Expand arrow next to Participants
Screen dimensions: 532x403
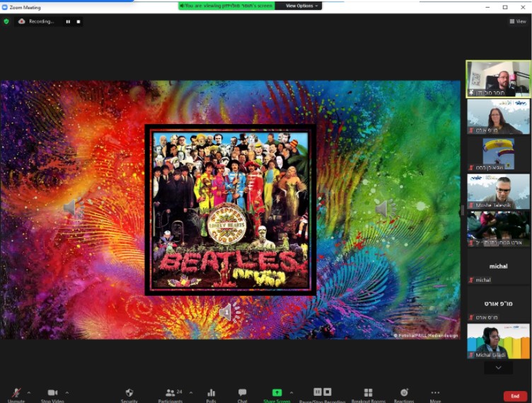[191, 393]
